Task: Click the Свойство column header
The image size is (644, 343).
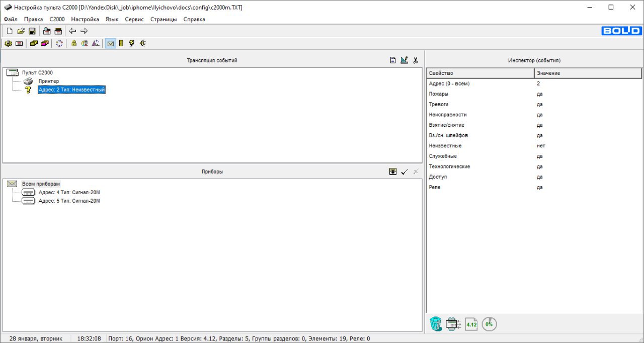Action: click(480, 73)
